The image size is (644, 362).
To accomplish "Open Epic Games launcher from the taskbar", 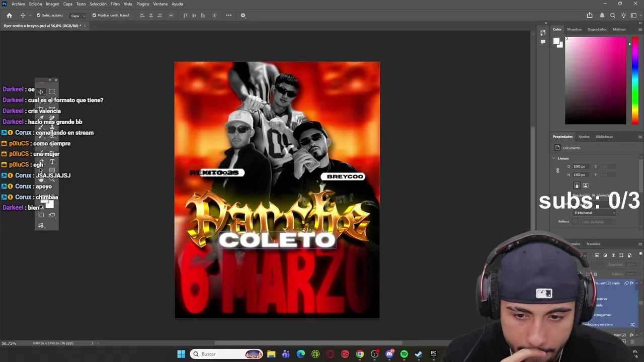I will [433, 354].
